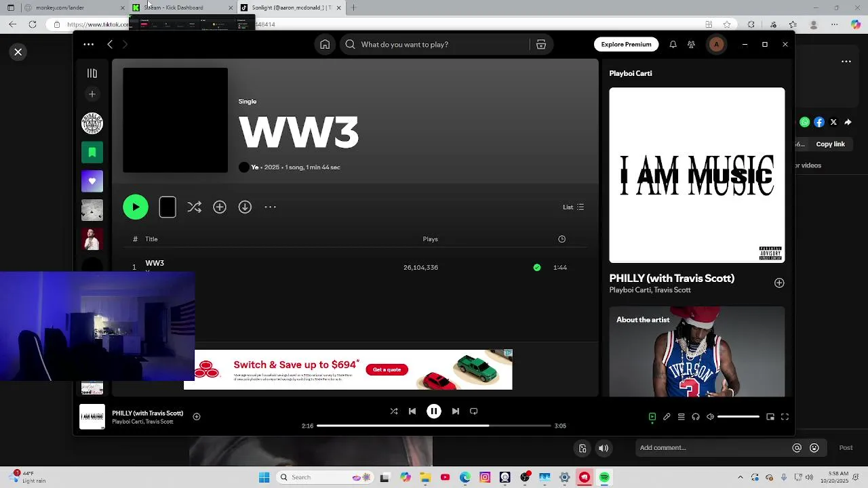Viewport: 868px width, 488px height.
Task: Enter Spotify full screen
Action: click(785, 417)
